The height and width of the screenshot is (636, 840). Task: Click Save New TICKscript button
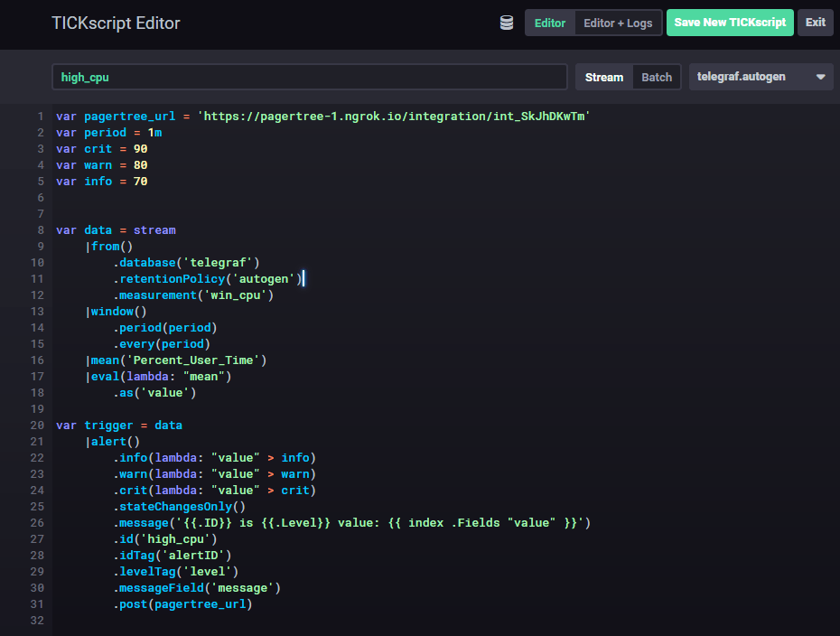[730, 23]
